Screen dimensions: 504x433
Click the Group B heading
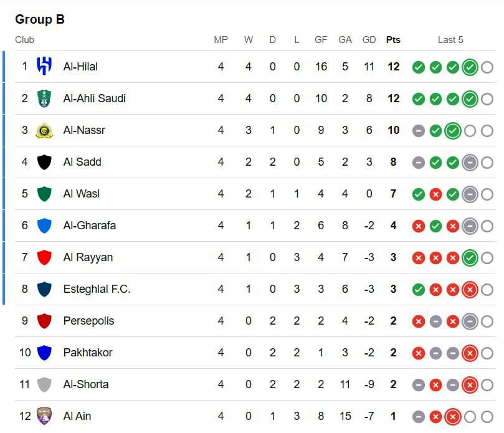pyautogui.click(x=40, y=19)
